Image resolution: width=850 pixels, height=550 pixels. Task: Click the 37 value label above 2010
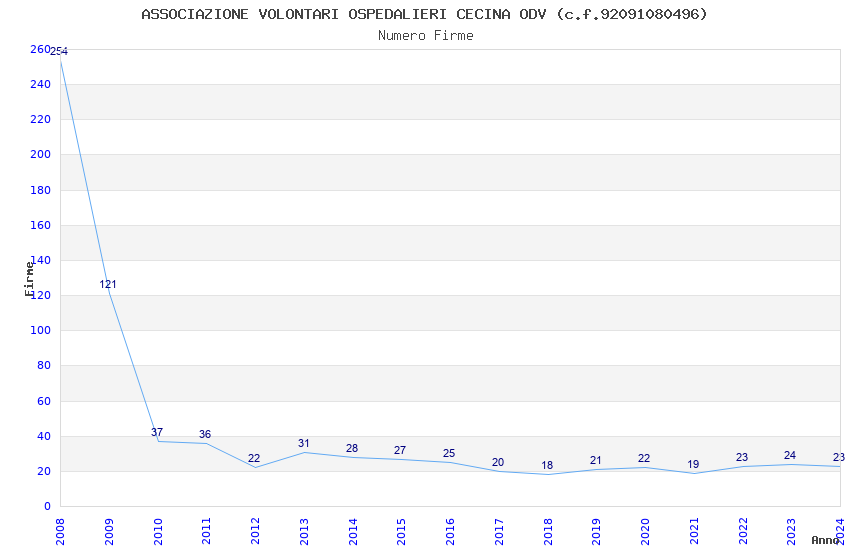click(157, 432)
